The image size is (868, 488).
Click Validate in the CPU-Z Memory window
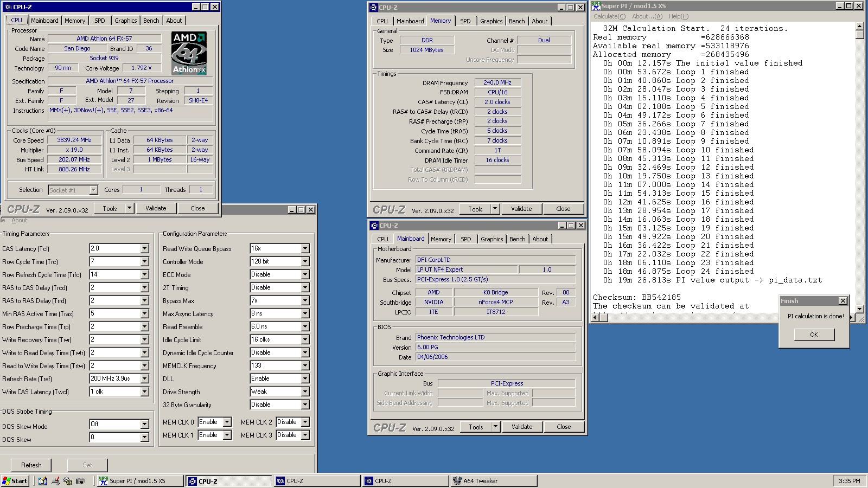pos(521,209)
